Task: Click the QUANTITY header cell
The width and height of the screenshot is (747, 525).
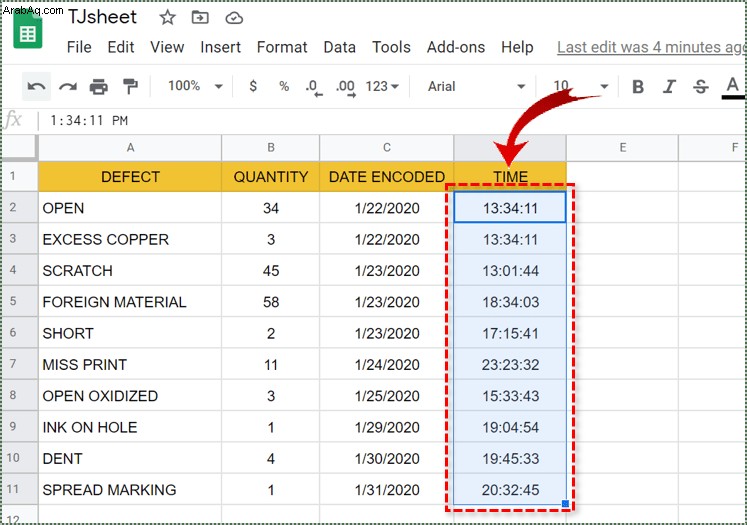Action: [x=271, y=177]
